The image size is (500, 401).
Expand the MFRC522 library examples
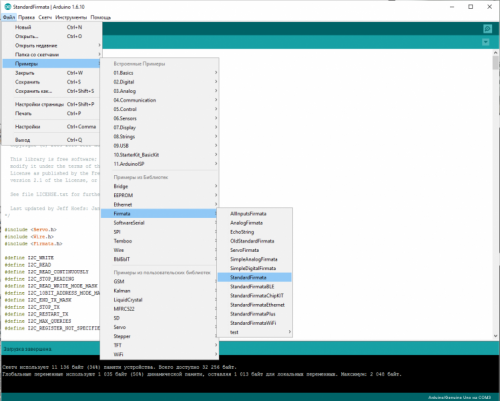tap(160, 309)
